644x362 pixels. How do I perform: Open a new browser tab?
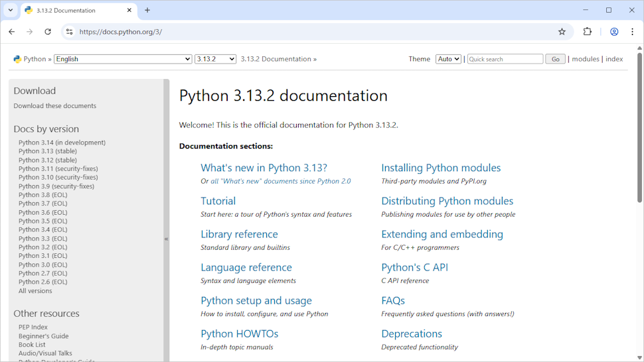147,10
